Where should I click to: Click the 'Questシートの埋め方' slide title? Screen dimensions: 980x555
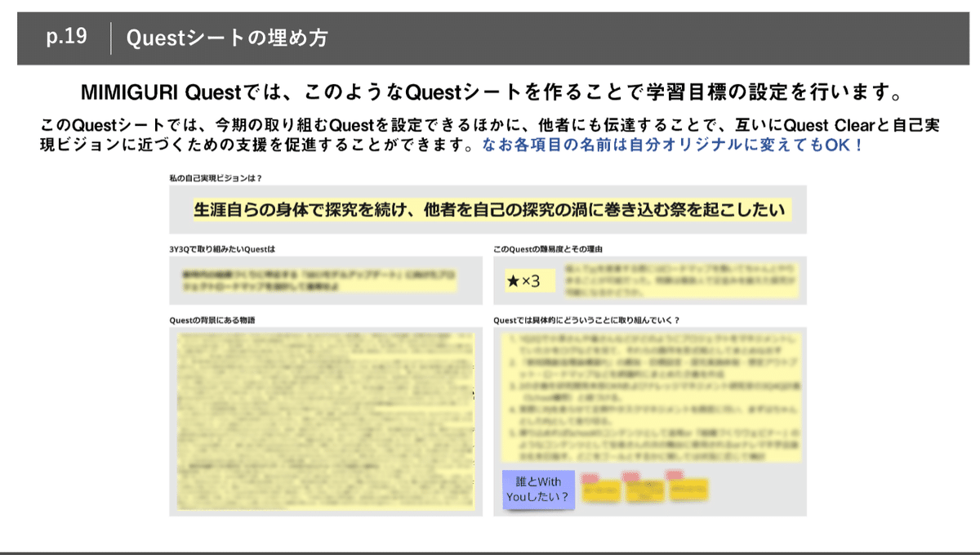[227, 38]
